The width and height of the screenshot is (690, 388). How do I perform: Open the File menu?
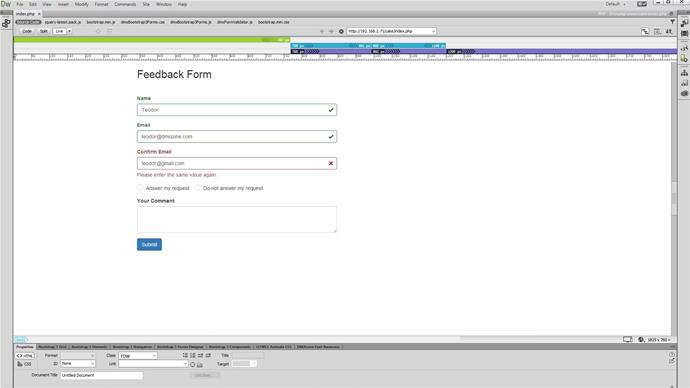point(20,4)
